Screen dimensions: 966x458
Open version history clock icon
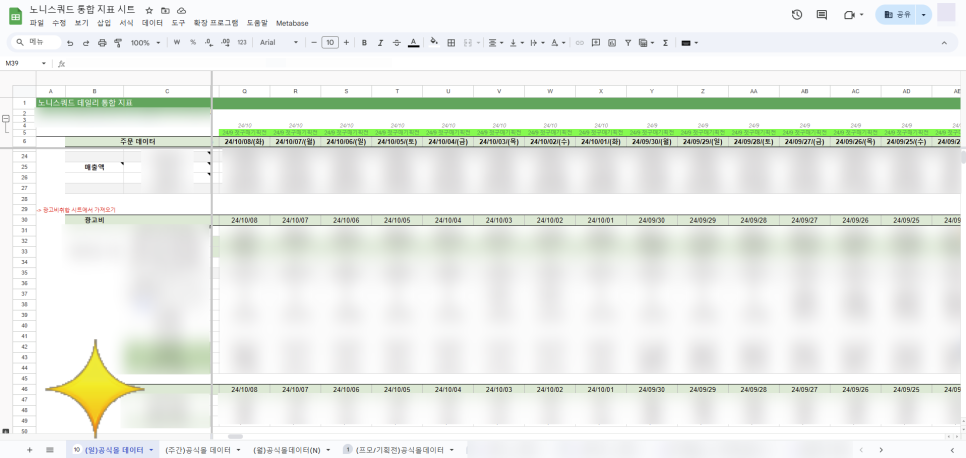(797, 15)
